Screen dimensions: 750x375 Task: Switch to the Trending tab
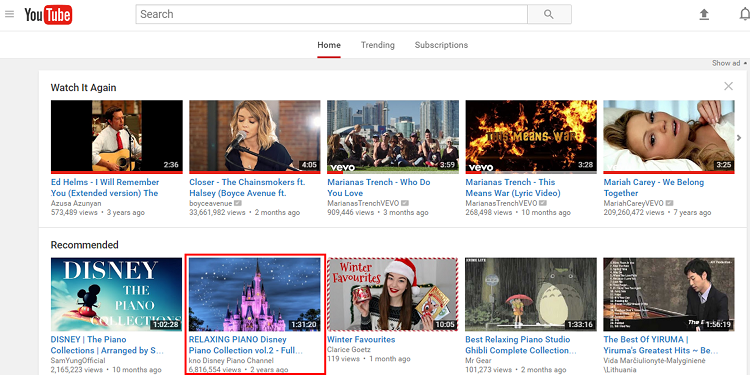378,45
